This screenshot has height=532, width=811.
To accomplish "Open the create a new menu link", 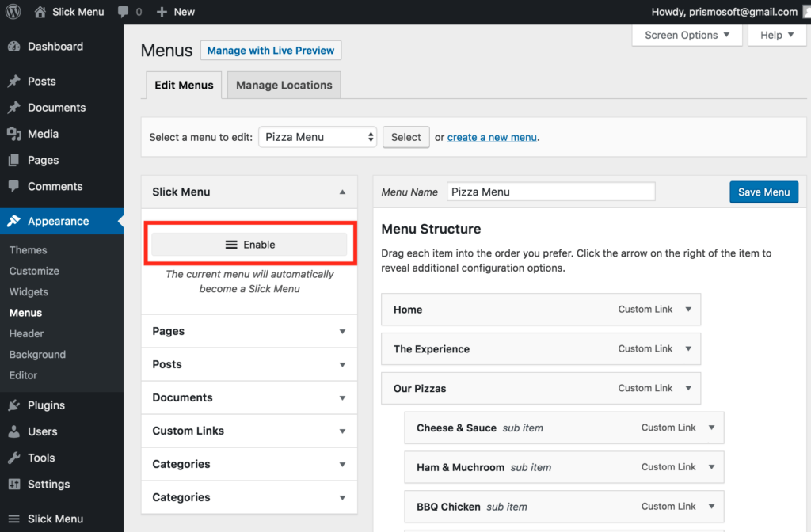I will (x=492, y=136).
